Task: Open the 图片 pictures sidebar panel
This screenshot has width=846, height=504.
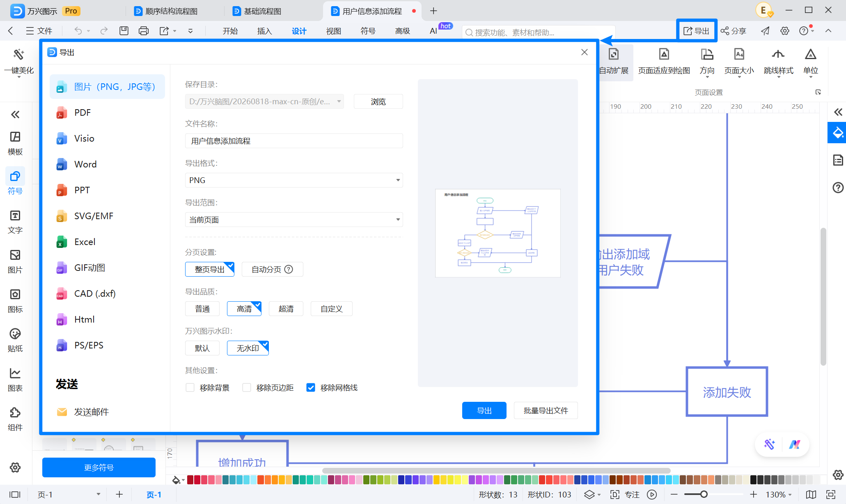Action: [15, 261]
